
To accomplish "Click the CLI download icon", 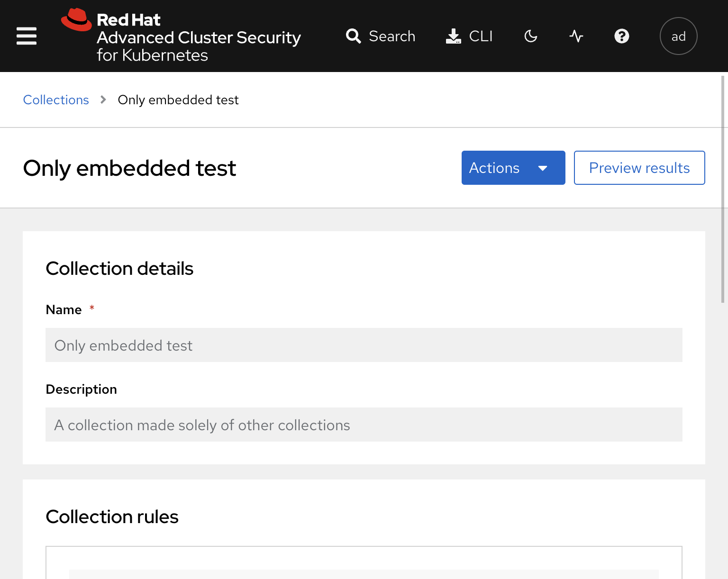I will (454, 36).
